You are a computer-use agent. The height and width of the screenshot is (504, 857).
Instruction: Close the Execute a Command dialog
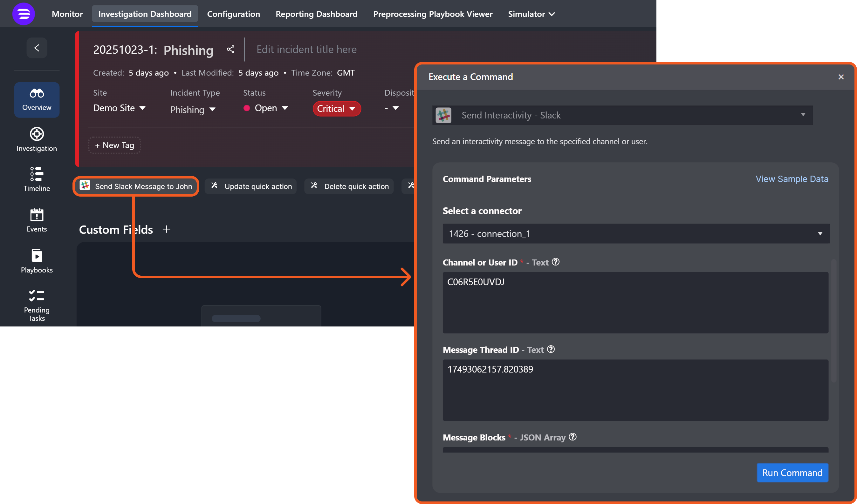(841, 77)
